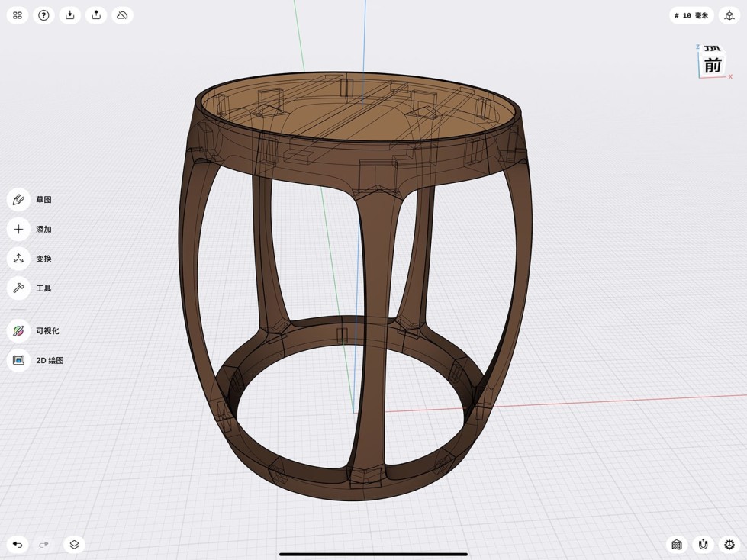Open app settings with the gear icon
The height and width of the screenshot is (560, 747).
coord(729,544)
